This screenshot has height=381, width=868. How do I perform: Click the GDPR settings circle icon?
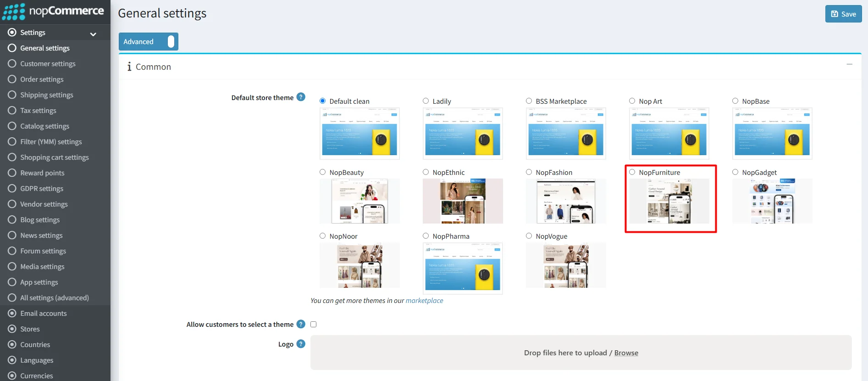(x=12, y=188)
